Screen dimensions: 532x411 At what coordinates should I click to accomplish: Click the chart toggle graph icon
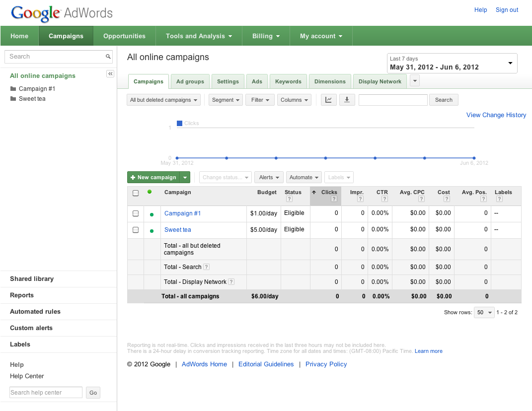328,100
